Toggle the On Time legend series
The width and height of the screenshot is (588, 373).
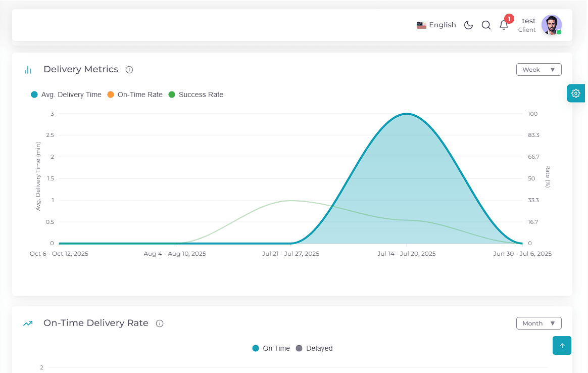point(271,348)
